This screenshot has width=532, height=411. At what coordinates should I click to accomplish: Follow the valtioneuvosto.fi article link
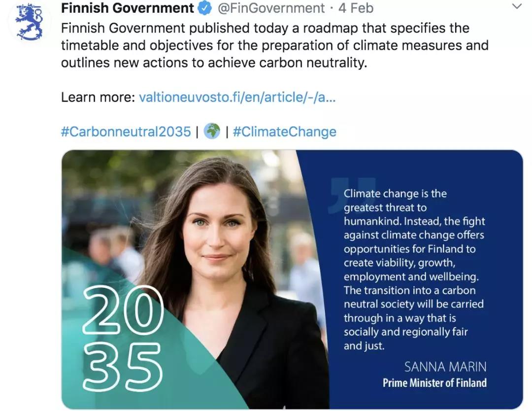237,98
